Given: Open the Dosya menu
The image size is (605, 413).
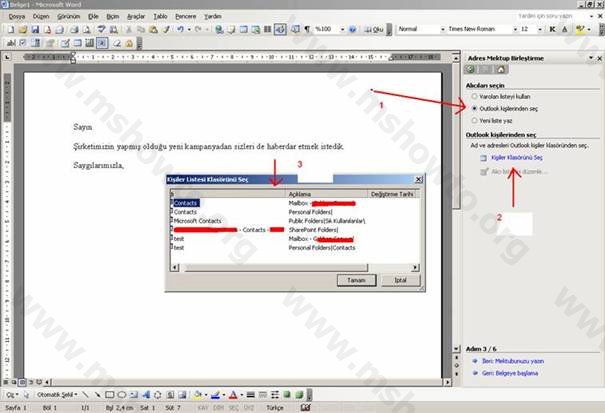Looking at the screenshot, I should pyautogui.click(x=17, y=17).
